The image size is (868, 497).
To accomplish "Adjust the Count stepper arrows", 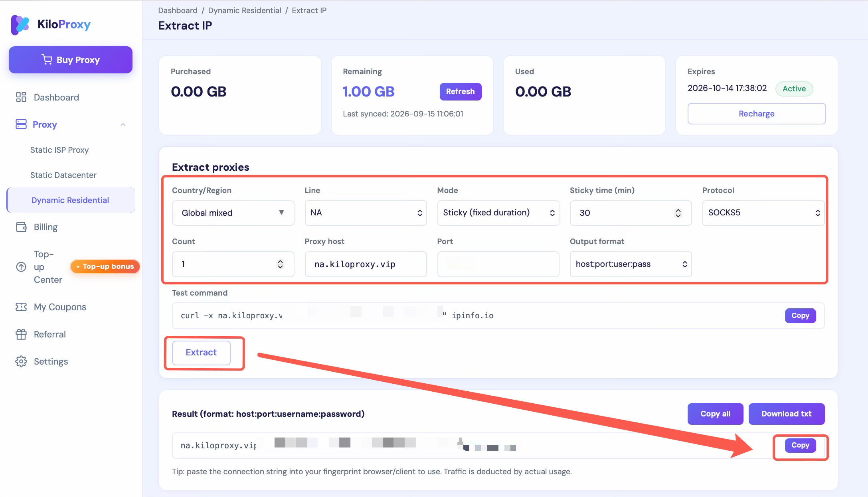I will pyautogui.click(x=280, y=264).
